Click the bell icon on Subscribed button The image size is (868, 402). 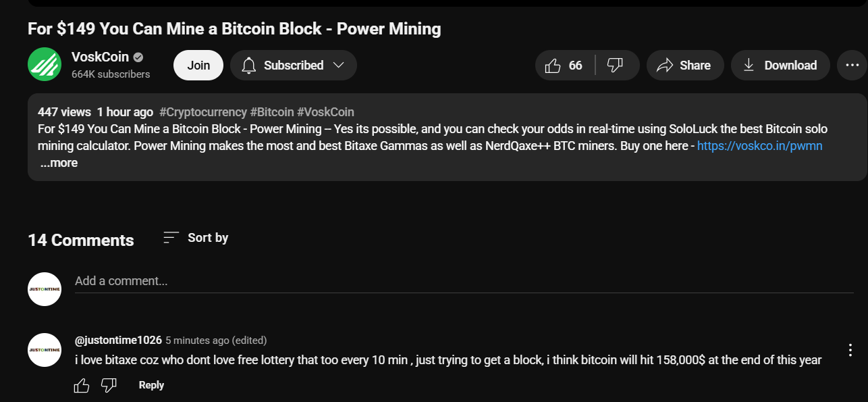pyautogui.click(x=249, y=66)
